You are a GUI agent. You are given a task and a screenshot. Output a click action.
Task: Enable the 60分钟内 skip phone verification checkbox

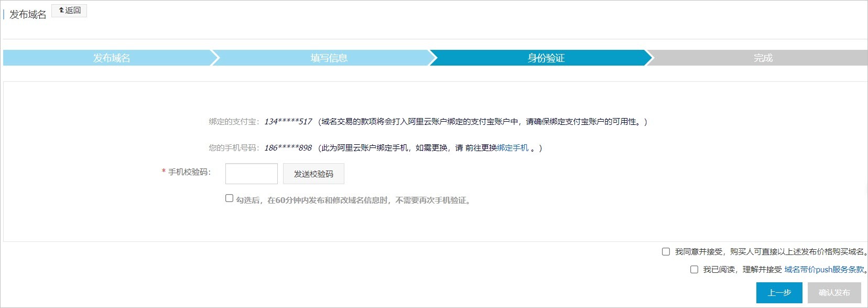pos(229,198)
